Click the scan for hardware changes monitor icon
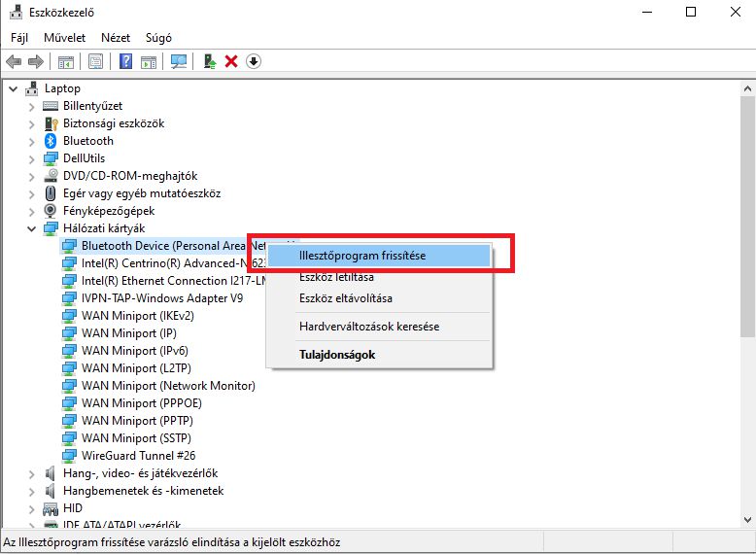 tap(179, 61)
